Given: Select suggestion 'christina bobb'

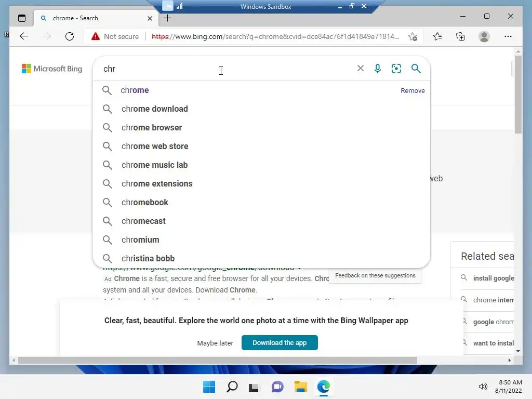Looking at the screenshot, I should [x=261, y=258].
